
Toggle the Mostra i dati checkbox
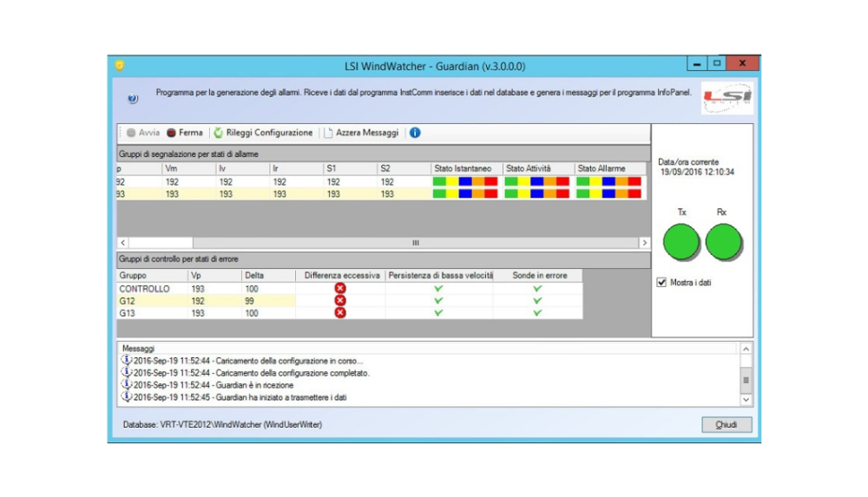(662, 283)
